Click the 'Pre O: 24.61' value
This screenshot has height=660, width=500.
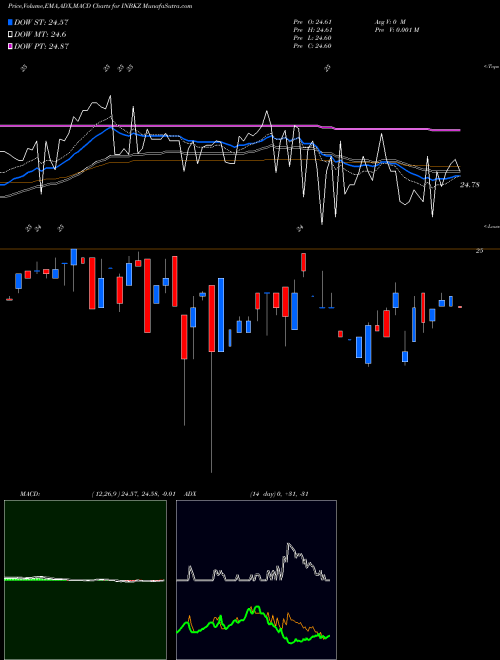313,22
